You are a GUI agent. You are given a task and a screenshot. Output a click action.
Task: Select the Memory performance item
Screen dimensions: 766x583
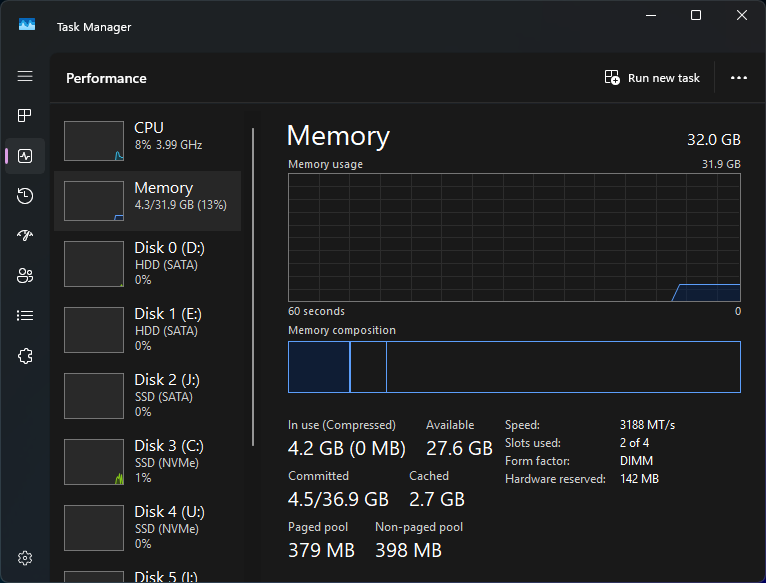147,201
